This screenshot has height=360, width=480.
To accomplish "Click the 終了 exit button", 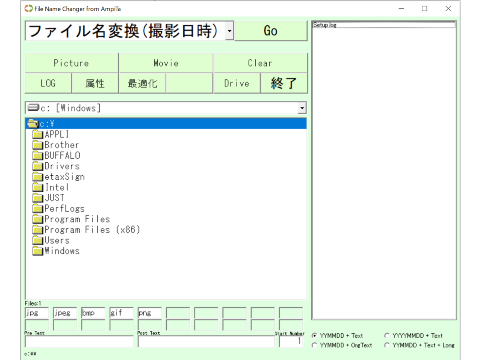I will [x=284, y=83].
